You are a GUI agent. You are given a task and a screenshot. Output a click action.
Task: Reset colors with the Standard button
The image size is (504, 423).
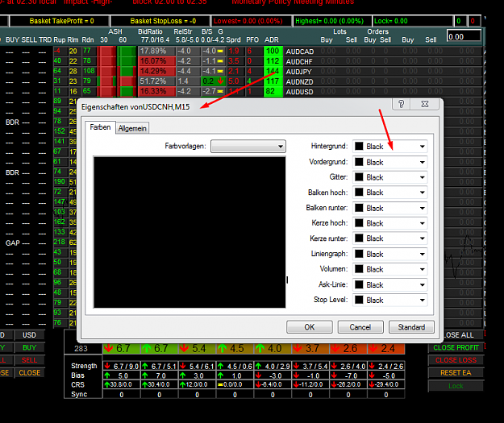411,327
